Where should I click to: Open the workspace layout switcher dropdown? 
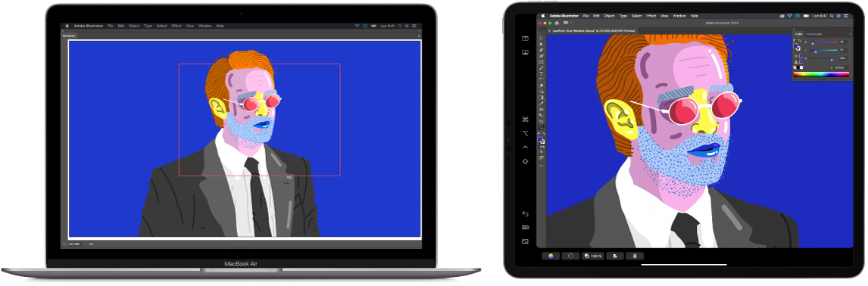pos(567,23)
